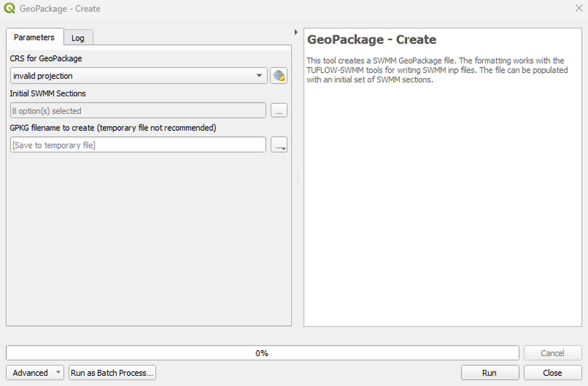Image resolution: width=588 pixels, height=386 pixels.
Task: Click the Close button at bottom right
Action: [553, 373]
